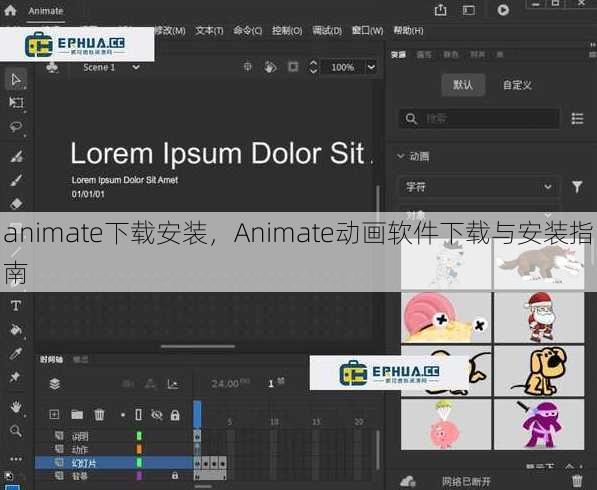Select the Hand tool
Viewport: 597px width, 490px height.
coord(16,407)
